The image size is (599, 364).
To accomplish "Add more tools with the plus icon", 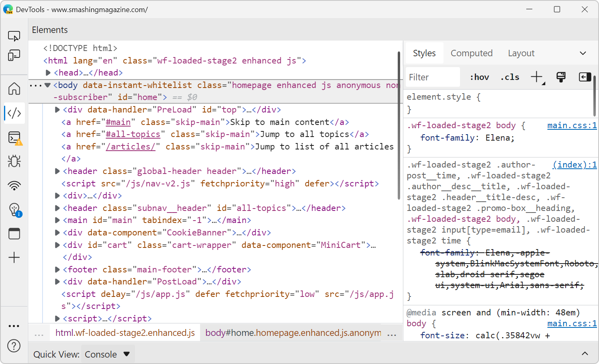I will point(14,258).
